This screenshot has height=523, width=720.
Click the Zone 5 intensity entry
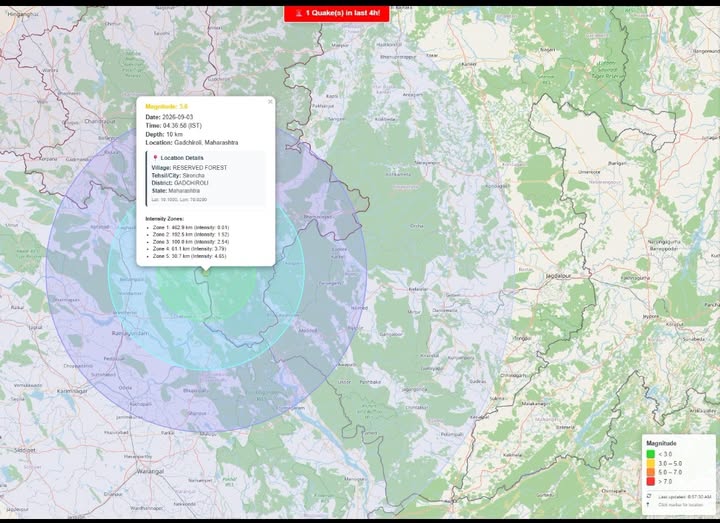pos(189,256)
